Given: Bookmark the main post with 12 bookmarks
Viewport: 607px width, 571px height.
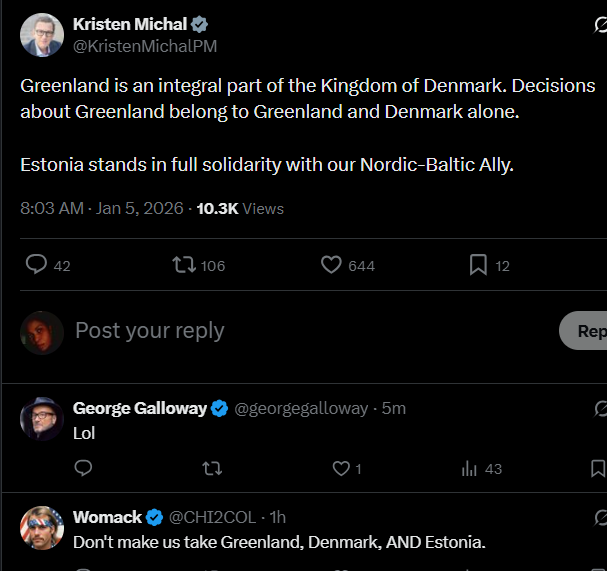Looking at the screenshot, I should [478, 265].
